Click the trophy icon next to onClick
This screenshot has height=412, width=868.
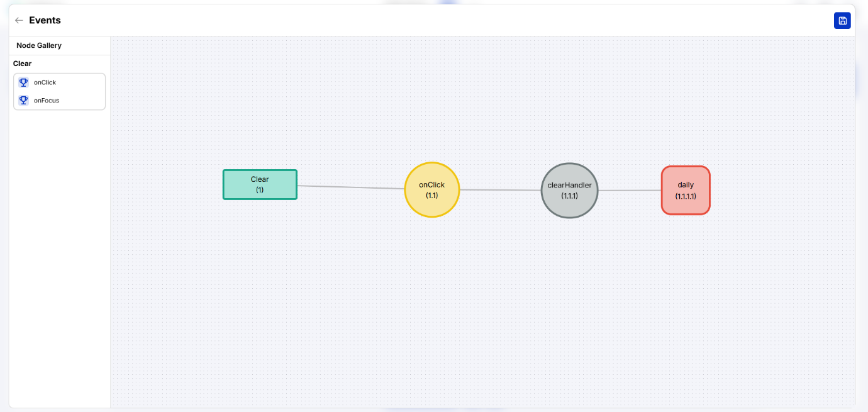point(24,82)
